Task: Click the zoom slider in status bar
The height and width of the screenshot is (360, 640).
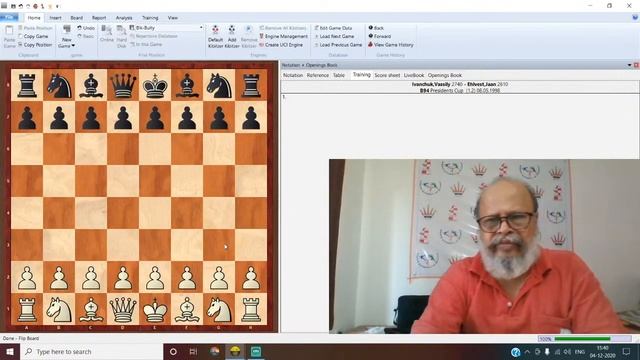Action: pyautogui.click(x=592, y=339)
